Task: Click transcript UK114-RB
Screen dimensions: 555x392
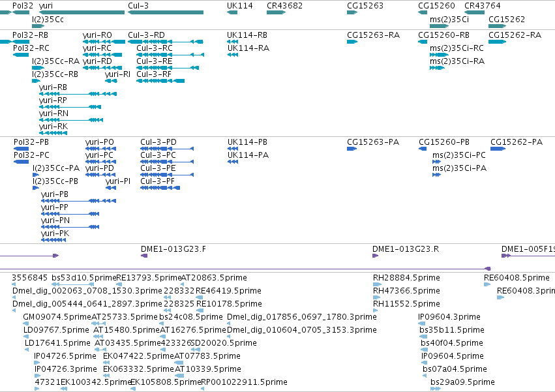Action: click(x=232, y=42)
